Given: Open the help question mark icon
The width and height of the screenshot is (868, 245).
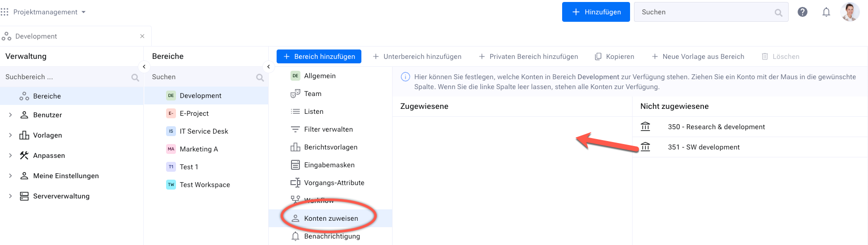Looking at the screenshot, I should coord(802,12).
